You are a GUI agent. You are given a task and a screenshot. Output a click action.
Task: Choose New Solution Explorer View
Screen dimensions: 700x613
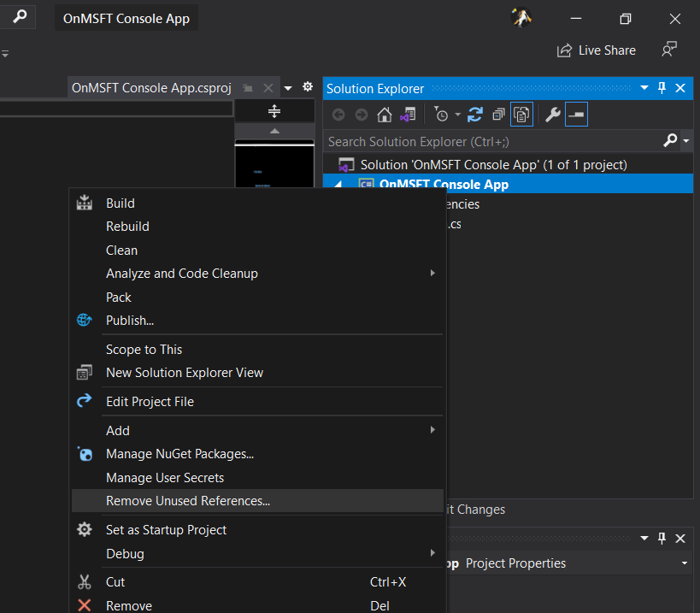point(257,373)
